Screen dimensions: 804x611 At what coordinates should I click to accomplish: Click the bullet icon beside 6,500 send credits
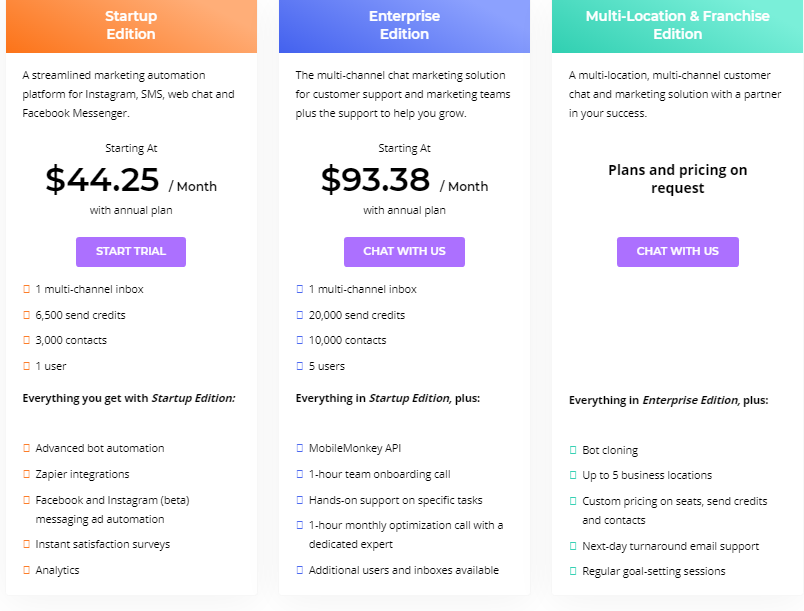coord(27,315)
